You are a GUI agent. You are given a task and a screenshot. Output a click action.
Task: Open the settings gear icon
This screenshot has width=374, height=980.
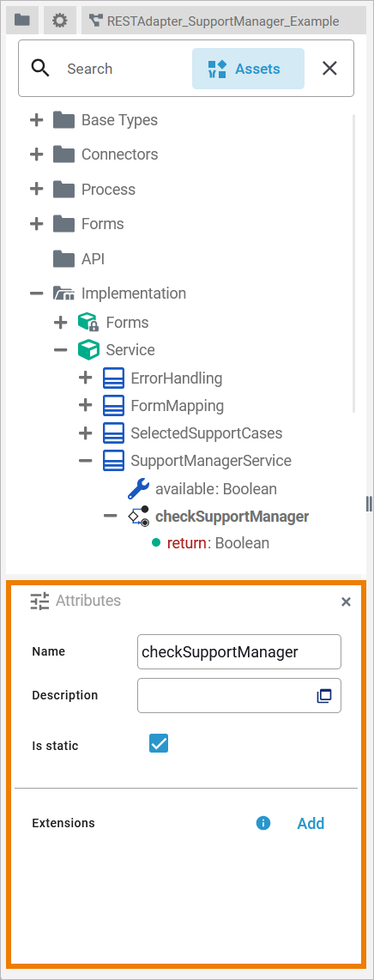59,21
